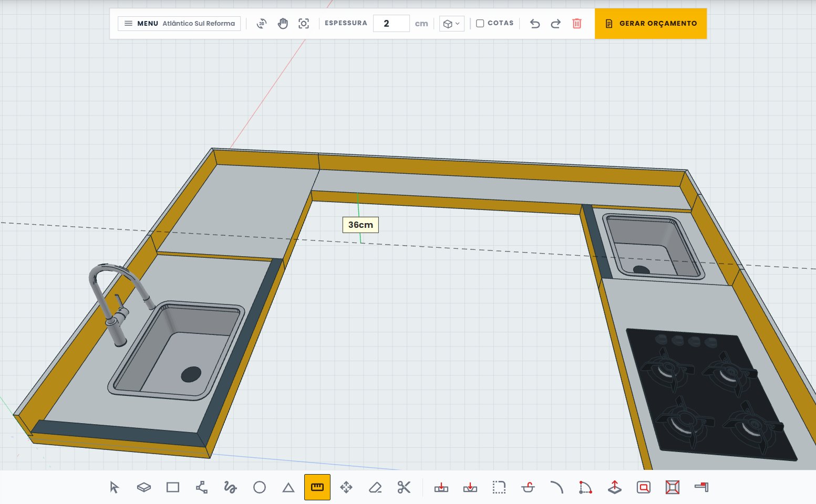
Task: Click the focus frame zoom-fit icon
Action: 304,24
